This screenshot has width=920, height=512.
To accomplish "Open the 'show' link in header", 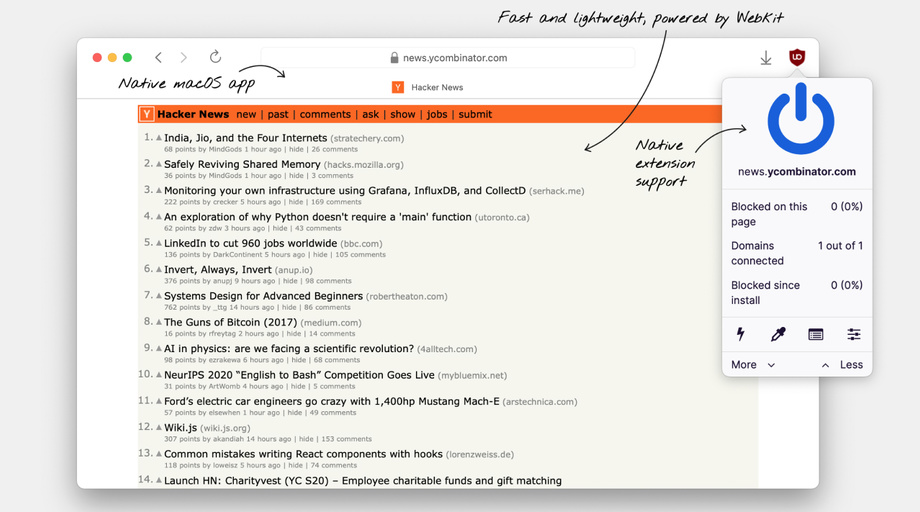I will point(402,114).
